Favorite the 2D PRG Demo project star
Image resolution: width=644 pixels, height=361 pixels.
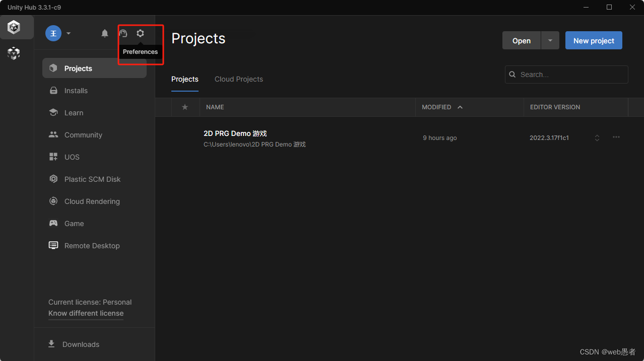pyautogui.click(x=185, y=137)
